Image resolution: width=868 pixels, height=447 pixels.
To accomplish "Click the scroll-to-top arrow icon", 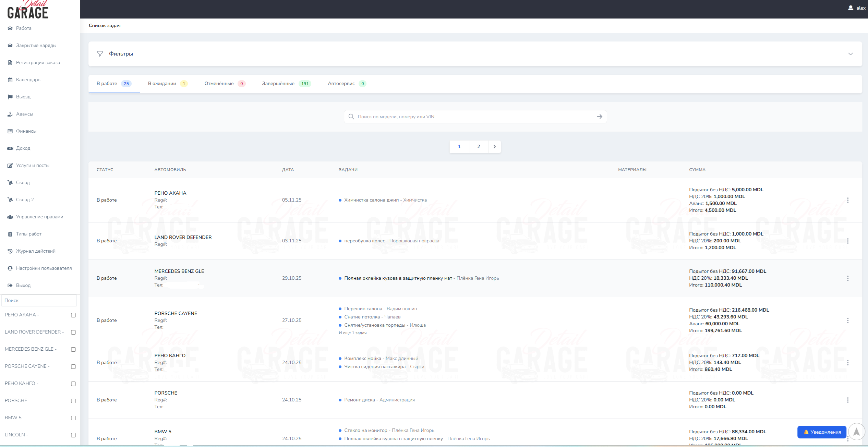I will point(856,431).
